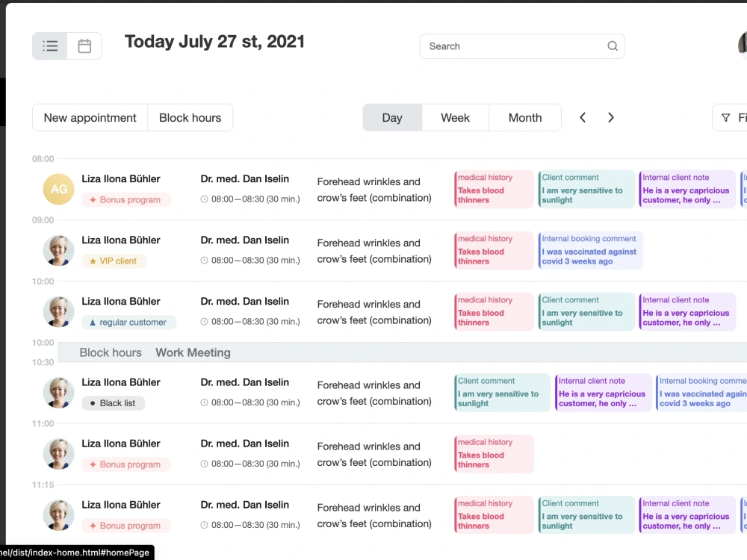The image size is (747, 560).
Task: Click New appointment button
Action: pos(90,118)
